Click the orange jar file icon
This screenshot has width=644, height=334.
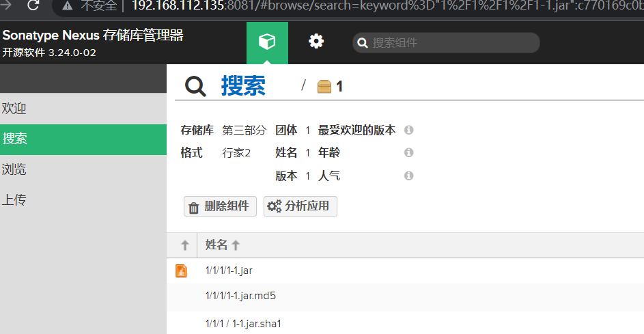181,270
